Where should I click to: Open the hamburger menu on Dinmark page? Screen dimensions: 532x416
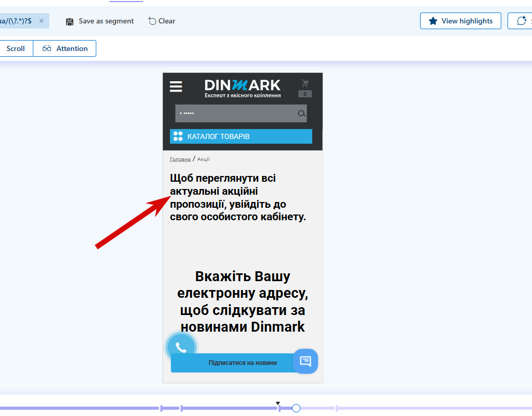click(176, 86)
